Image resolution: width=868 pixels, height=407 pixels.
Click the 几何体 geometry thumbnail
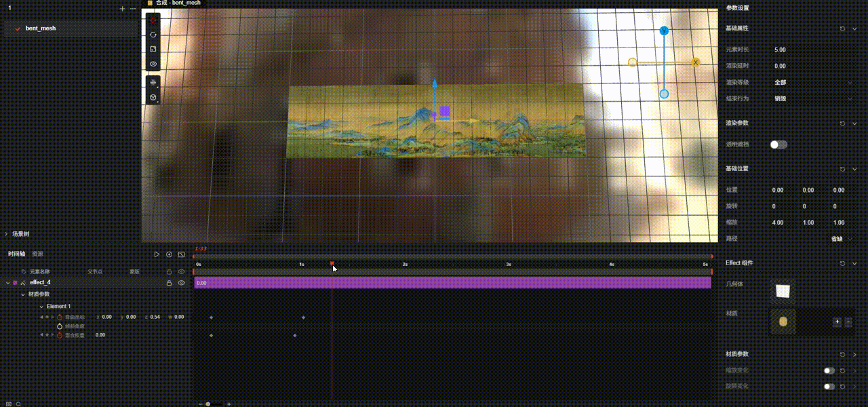tap(783, 291)
